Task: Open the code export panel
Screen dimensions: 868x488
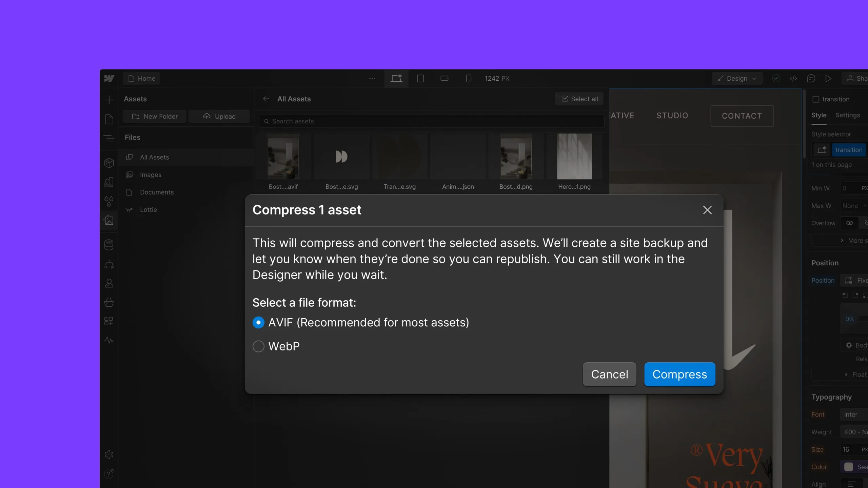Action: point(794,78)
